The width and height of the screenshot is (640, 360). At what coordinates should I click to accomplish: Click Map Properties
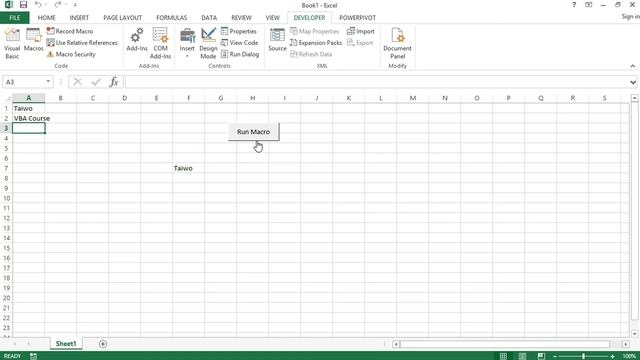tap(315, 31)
